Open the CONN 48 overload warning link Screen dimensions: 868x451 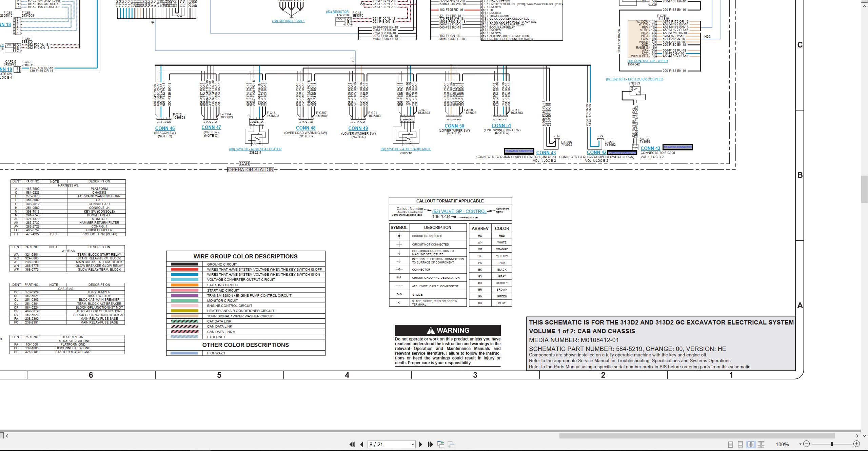(x=305, y=128)
